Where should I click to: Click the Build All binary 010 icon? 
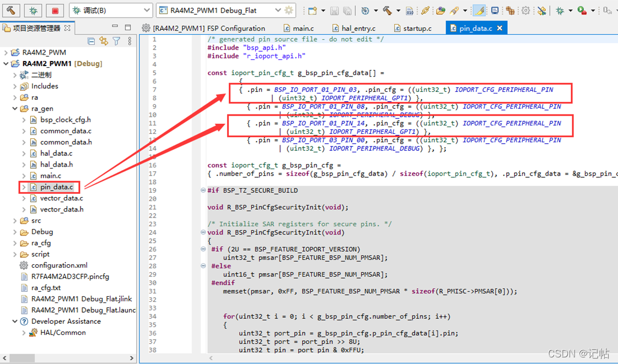(x=410, y=10)
